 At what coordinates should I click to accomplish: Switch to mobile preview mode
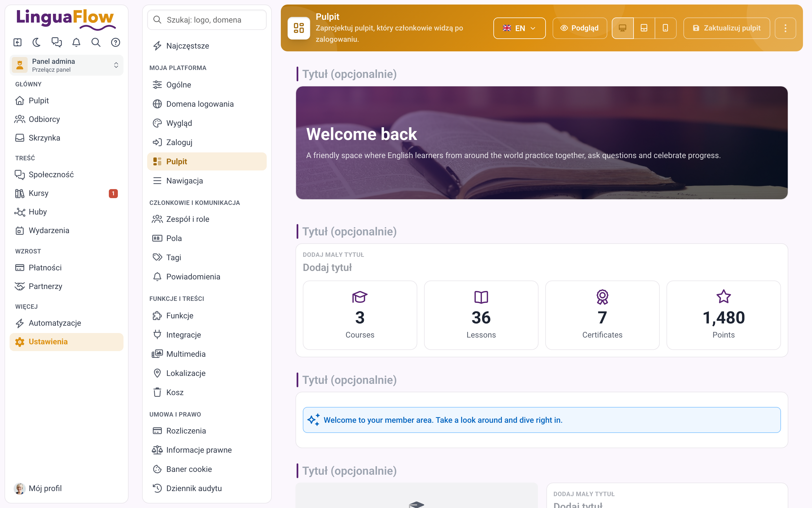coord(665,28)
